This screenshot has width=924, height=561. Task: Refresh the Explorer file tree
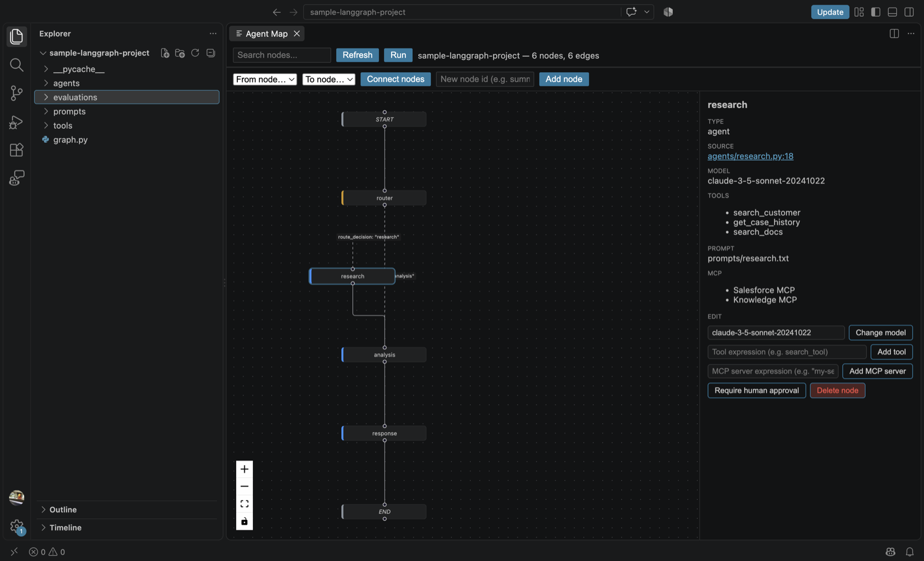pyautogui.click(x=195, y=53)
